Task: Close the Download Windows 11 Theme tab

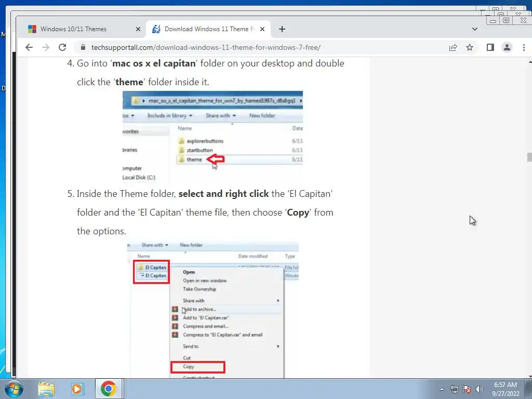Action: click(262, 29)
